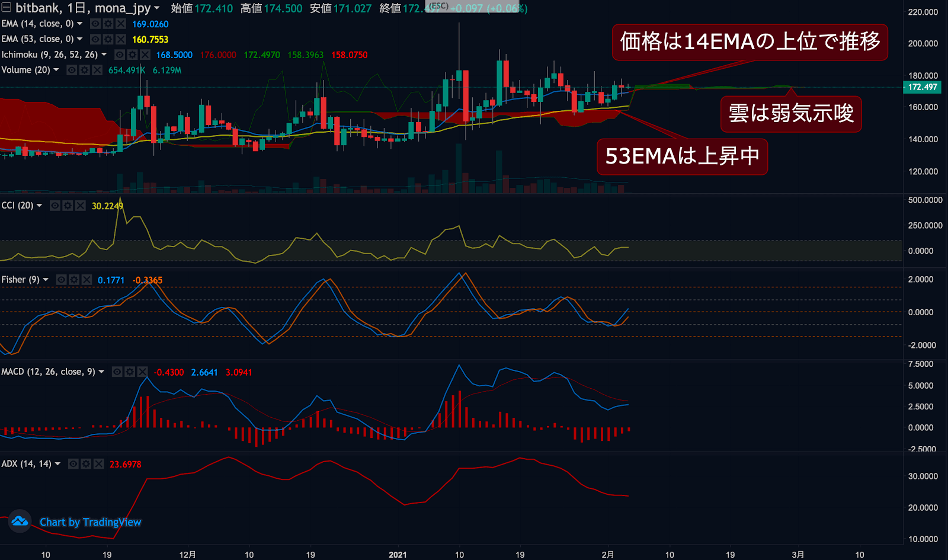The height and width of the screenshot is (560, 948).
Task: Open the Chart by TradingView link
Action: (90, 522)
